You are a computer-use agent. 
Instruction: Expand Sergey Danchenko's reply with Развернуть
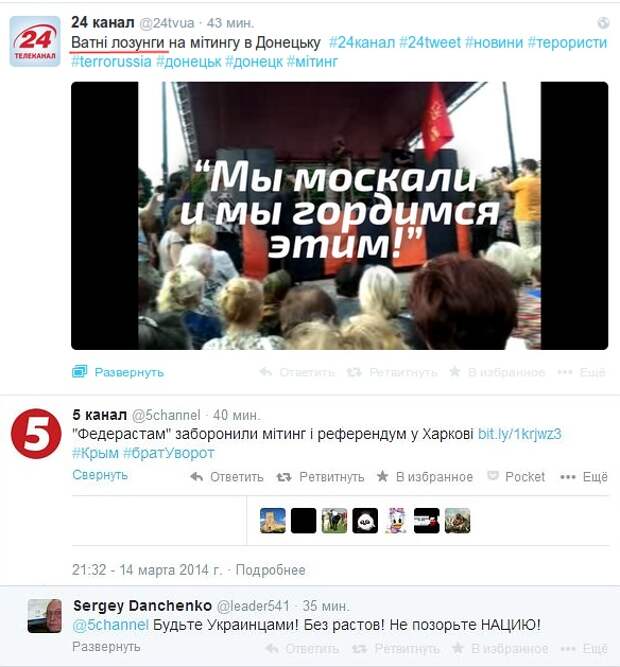click(x=106, y=647)
